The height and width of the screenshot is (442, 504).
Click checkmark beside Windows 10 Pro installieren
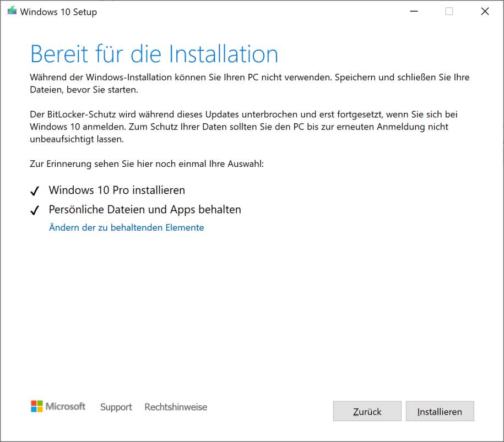point(35,191)
